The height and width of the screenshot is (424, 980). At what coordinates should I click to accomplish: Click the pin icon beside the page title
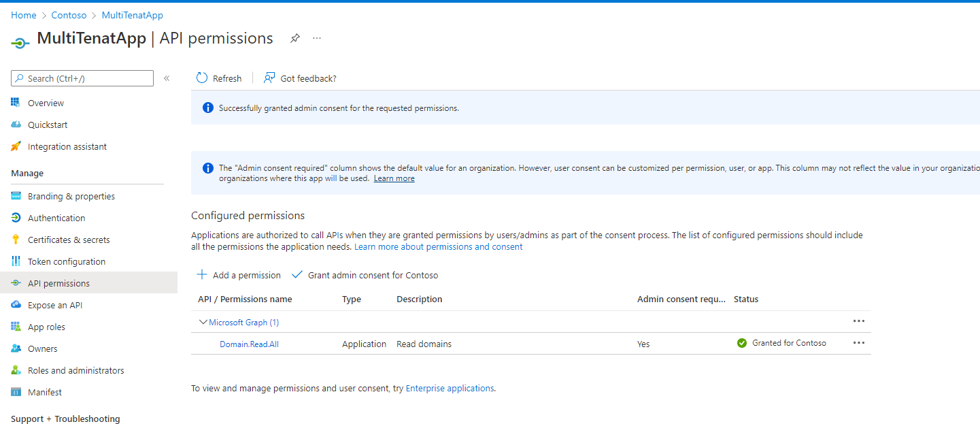click(294, 39)
